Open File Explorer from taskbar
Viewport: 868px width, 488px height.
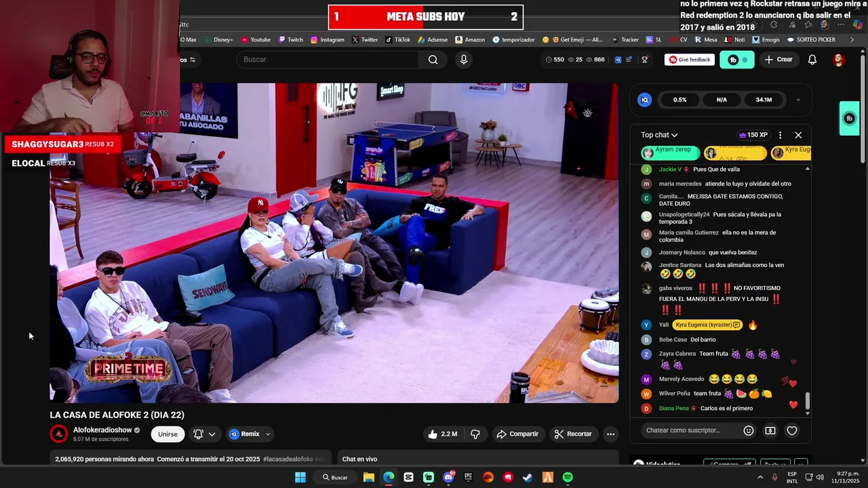[x=368, y=477]
